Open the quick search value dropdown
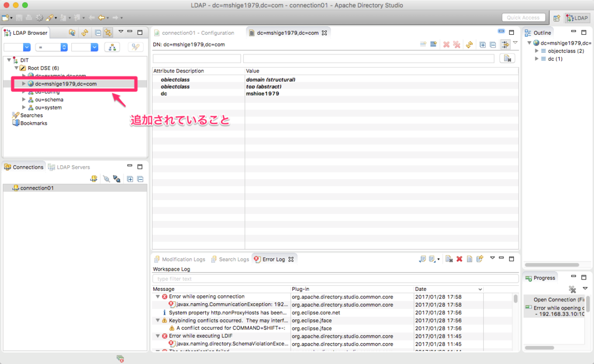The image size is (594, 364). pos(95,48)
